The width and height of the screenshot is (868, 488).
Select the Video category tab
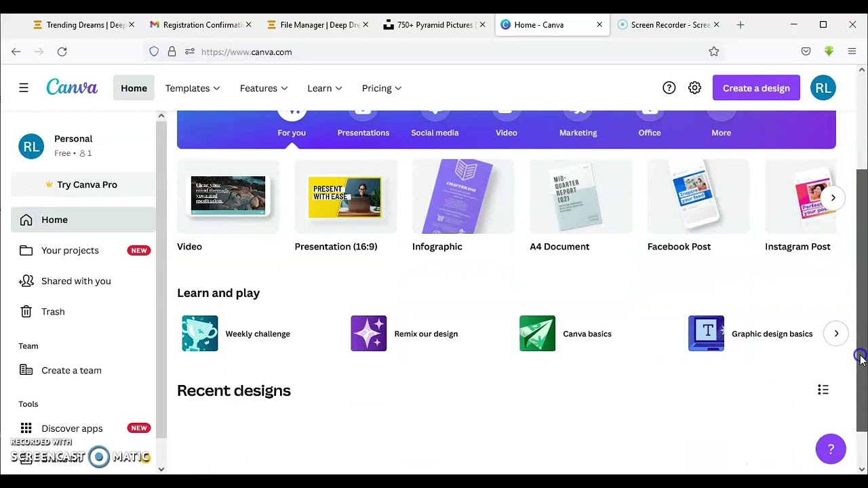(x=507, y=125)
